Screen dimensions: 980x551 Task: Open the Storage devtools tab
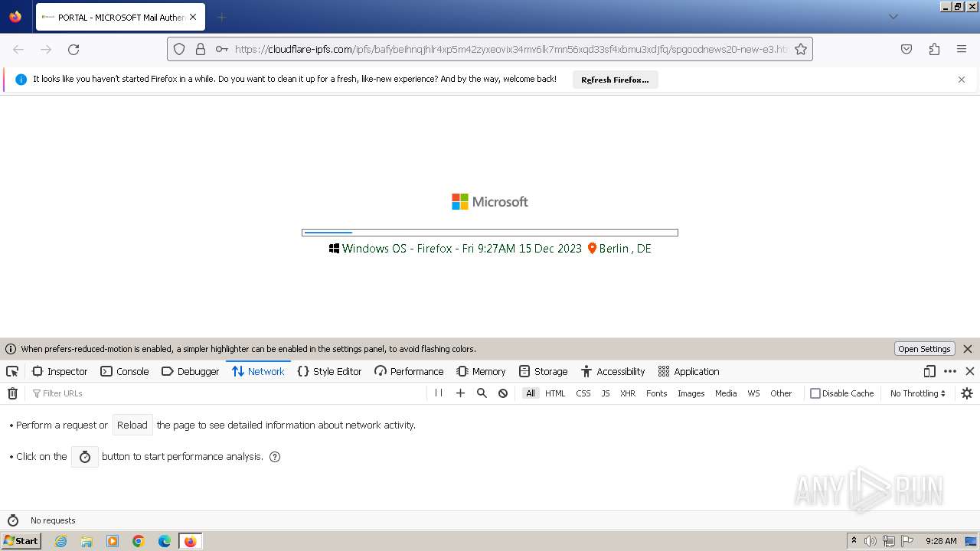tap(543, 371)
